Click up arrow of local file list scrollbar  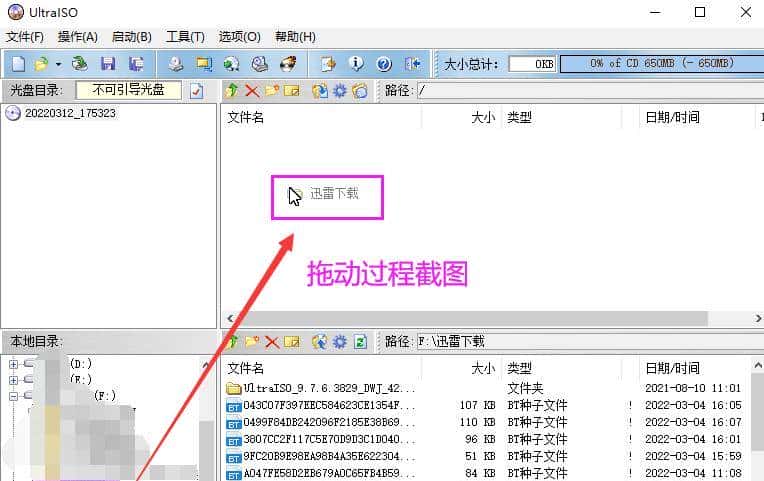click(x=758, y=365)
